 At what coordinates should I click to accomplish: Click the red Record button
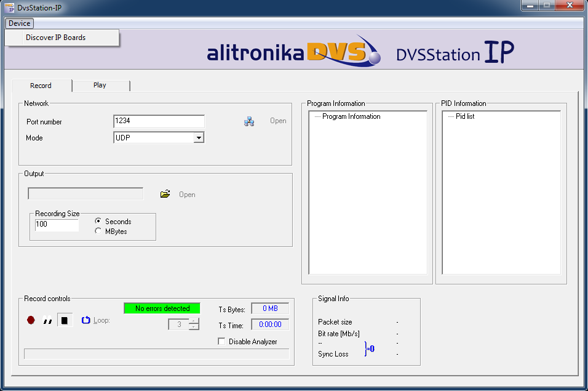pyautogui.click(x=31, y=320)
